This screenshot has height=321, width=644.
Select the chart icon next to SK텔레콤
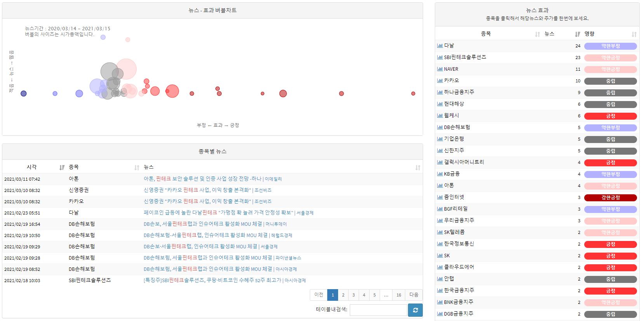(x=440, y=232)
